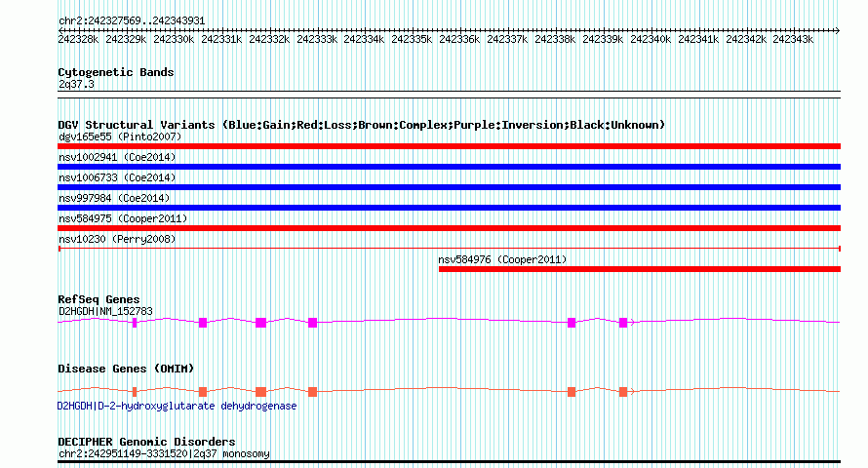This screenshot has height=468, width=868.
Task: Click the nsv1002941 (Coe2014) variant label
Action: 117,157
